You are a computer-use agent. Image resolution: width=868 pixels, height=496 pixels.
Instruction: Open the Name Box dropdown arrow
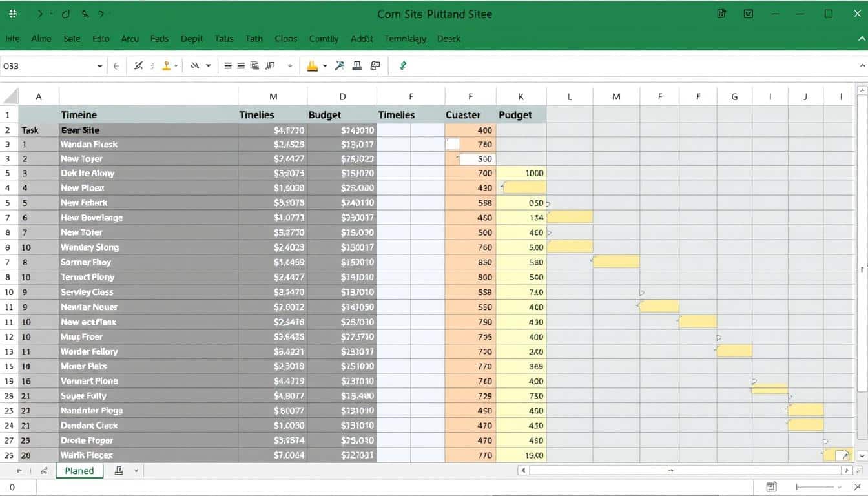coord(99,66)
